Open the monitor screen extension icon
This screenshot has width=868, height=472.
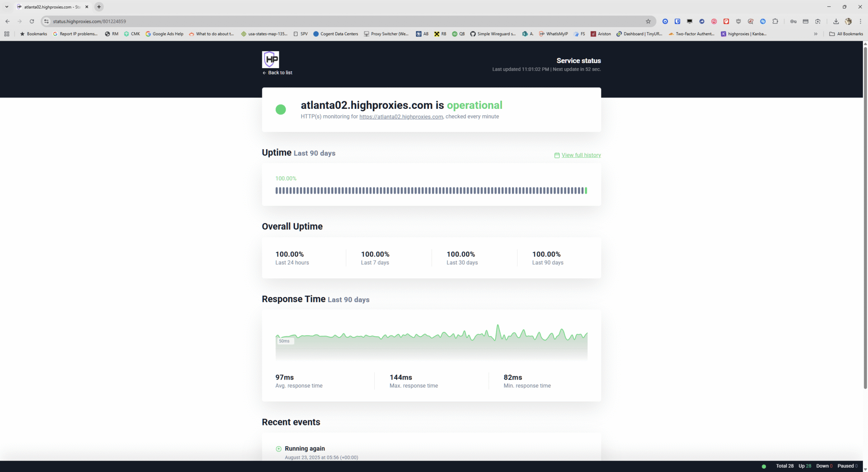(690, 21)
